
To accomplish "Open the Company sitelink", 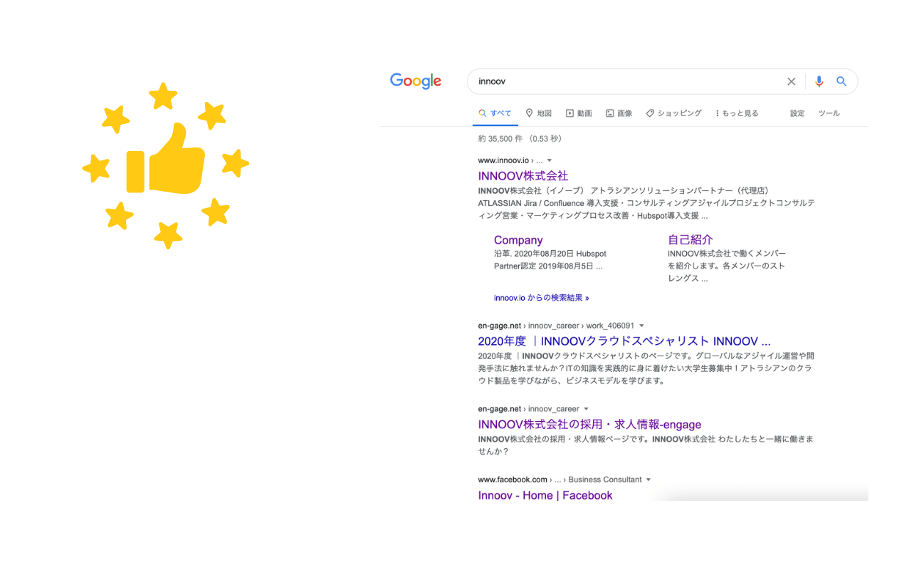I will tap(518, 240).
